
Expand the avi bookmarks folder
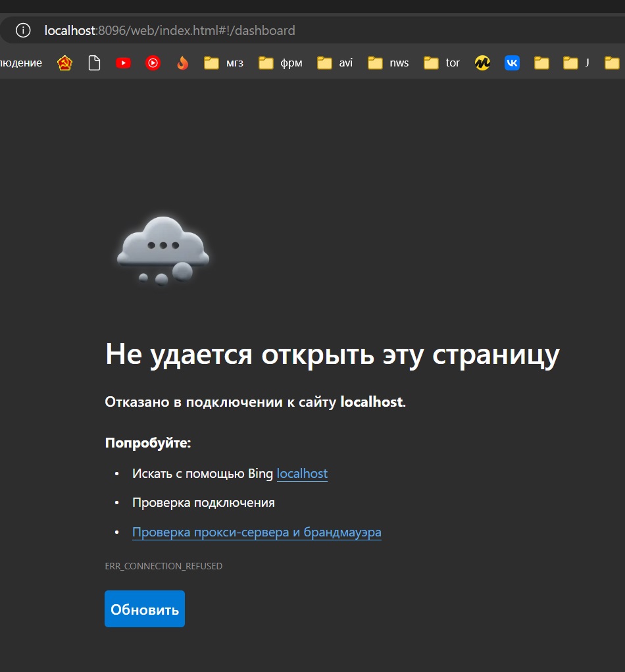335,63
